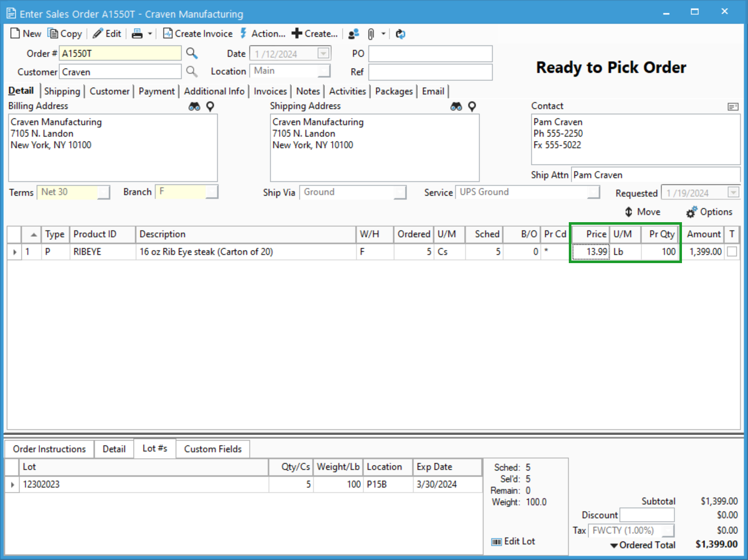Screen dimensions: 748x560
Task: Click into the PO input field
Action: 430,54
